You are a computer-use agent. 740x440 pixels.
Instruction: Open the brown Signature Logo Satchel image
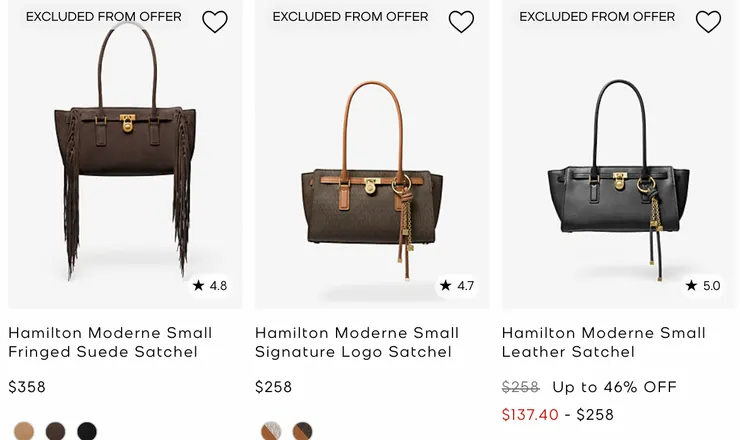(x=372, y=170)
